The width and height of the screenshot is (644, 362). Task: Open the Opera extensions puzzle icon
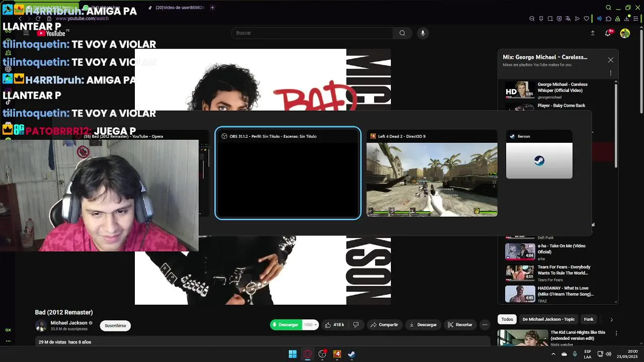608,19
